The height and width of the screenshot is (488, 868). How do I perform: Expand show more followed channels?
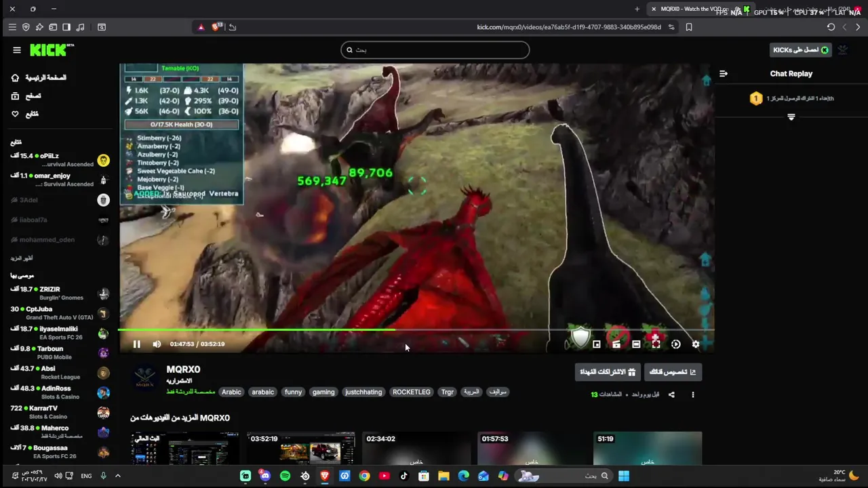22,258
